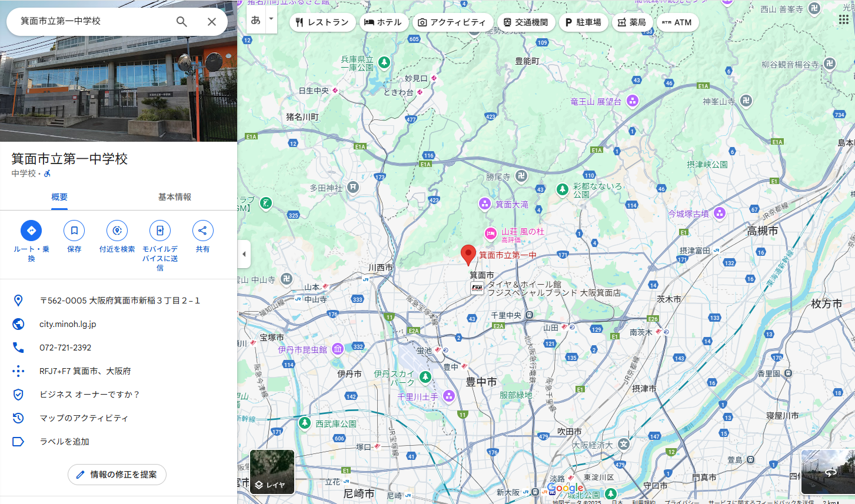855x504 pixels.
Task: Click the 千里川土手 marker
Action: [449, 396]
